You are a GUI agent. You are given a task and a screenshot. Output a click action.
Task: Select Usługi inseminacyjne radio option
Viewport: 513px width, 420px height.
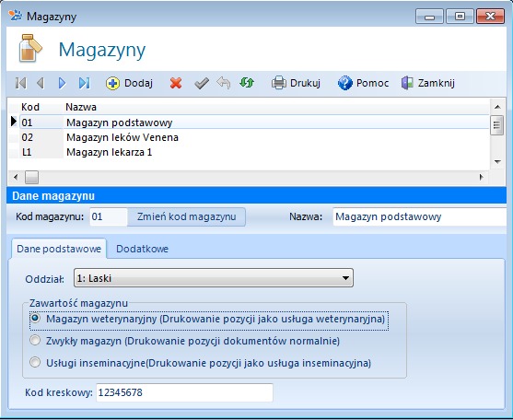[35, 362]
